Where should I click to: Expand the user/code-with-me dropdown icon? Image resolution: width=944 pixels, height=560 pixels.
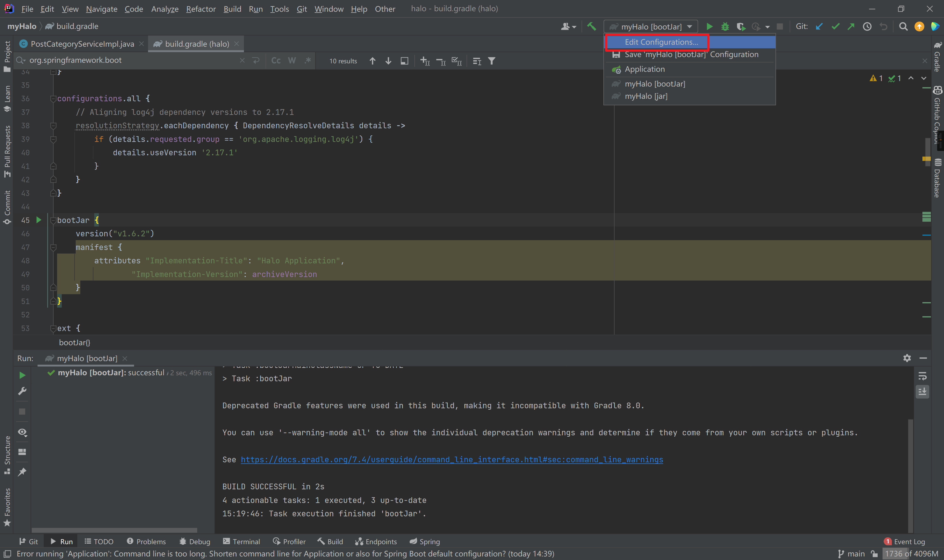568,26
